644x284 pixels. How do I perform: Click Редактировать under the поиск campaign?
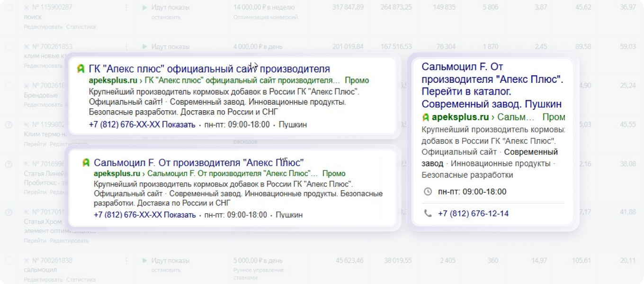(44, 27)
